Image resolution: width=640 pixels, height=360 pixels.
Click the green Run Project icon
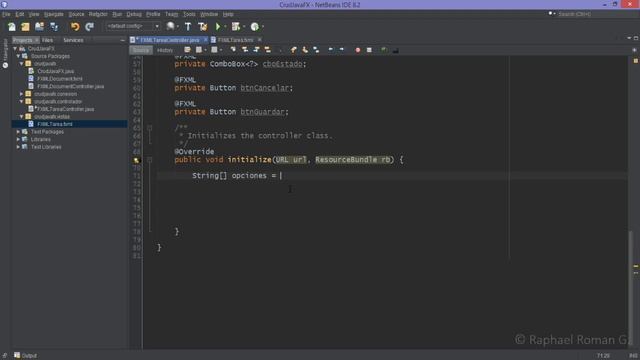(x=218, y=27)
